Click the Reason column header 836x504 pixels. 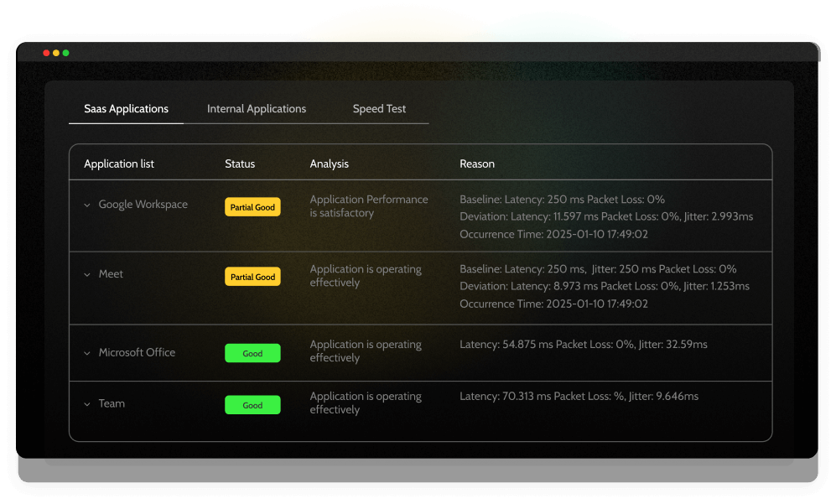coord(477,164)
